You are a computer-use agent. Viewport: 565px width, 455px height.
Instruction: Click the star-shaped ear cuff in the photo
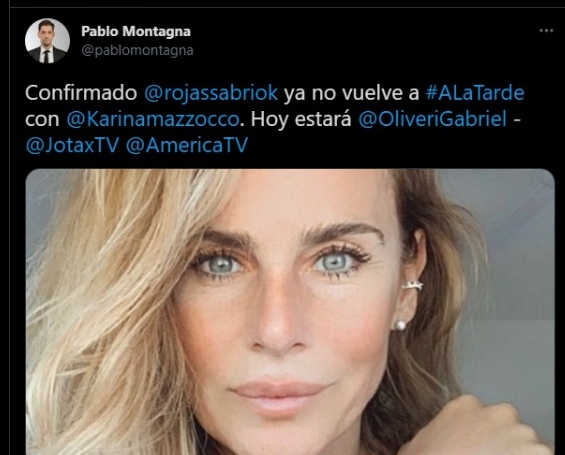(x=412, y=285)
